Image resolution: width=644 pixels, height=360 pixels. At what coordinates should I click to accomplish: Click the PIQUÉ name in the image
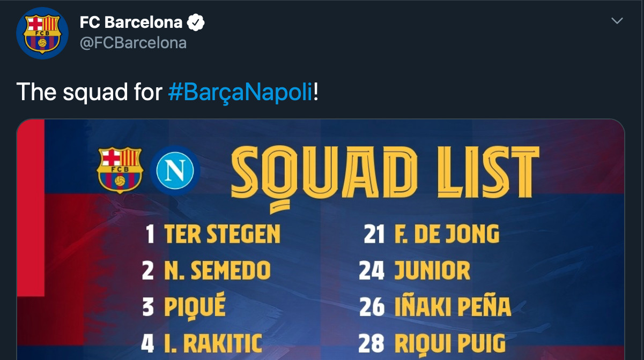(x=195, y=307)
